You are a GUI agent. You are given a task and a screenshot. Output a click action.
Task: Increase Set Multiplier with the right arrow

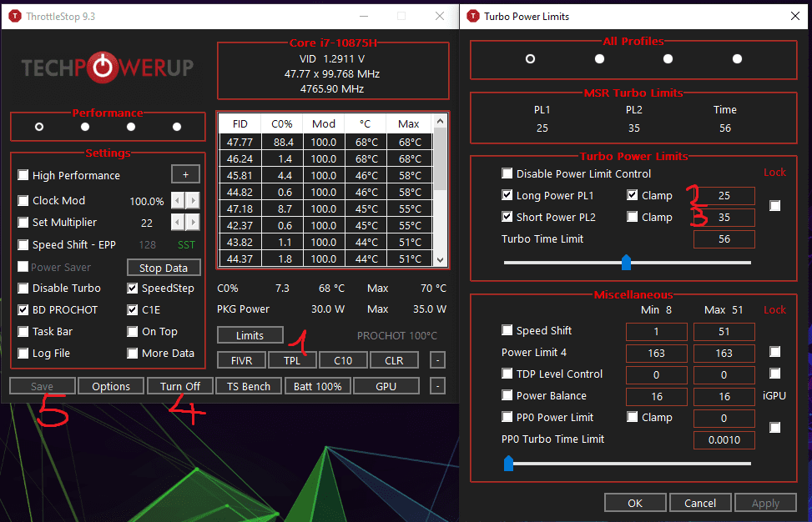pos(193,223)
